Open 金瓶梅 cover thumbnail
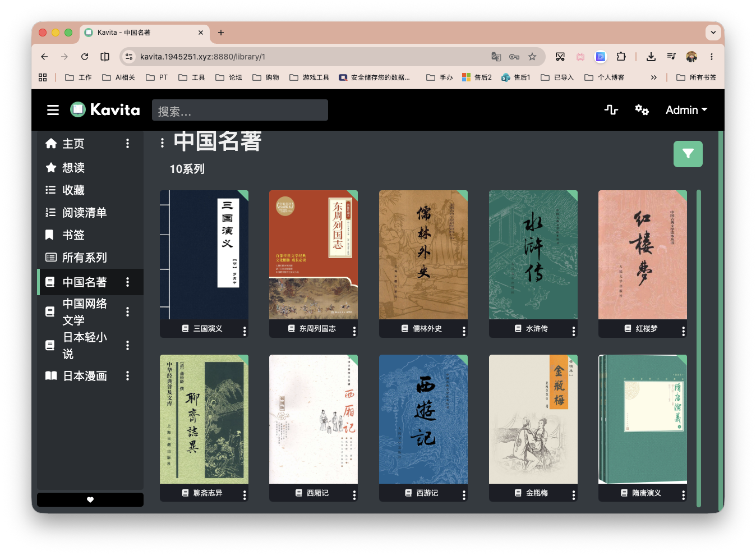Viewport: 756px width, 555px height. tap(533, 419)
